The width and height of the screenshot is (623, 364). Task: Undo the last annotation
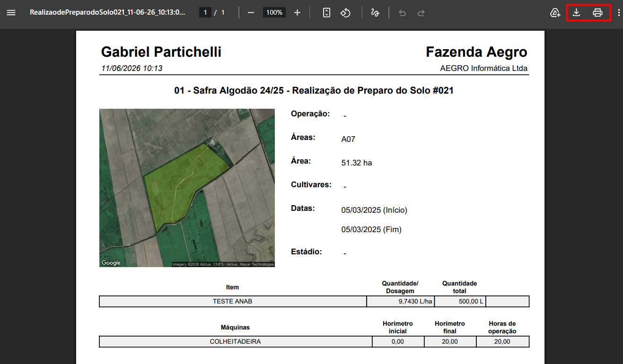coord(403,13)
